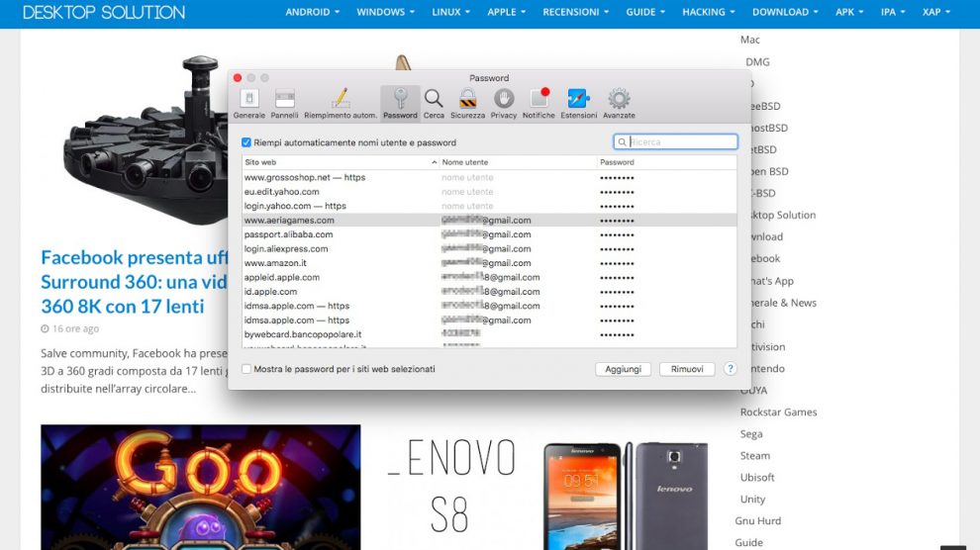Viewport: 980px width, 550px height.
Task: Click the help question mark button
Action: click(x=731, y=369)
